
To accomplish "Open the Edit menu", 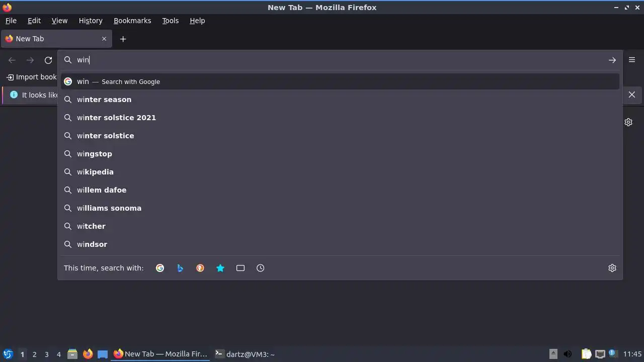I will (34, 21).
